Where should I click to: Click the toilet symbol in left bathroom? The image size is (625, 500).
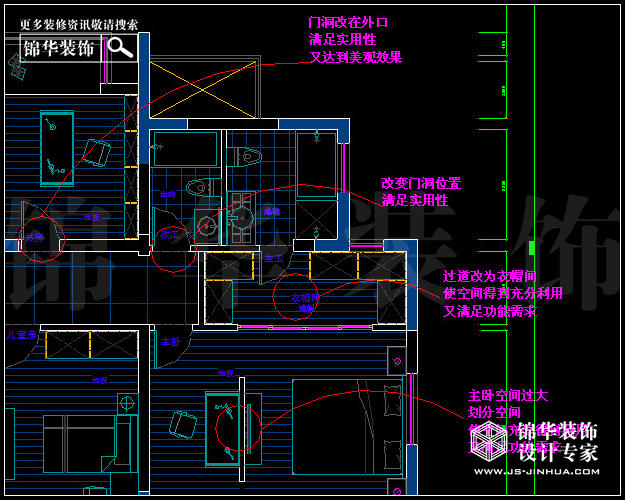(x=198, y=187)
